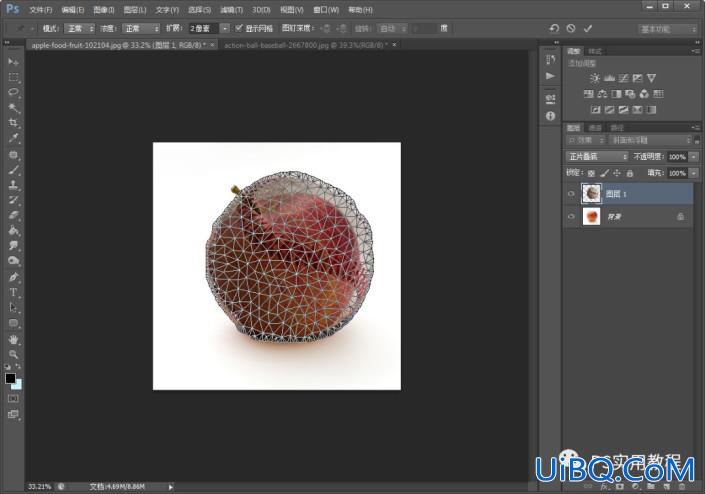705x494 pixels.
Task: Add a Vibrance adjustment triangle icon
Action: (x=651, y=78)
